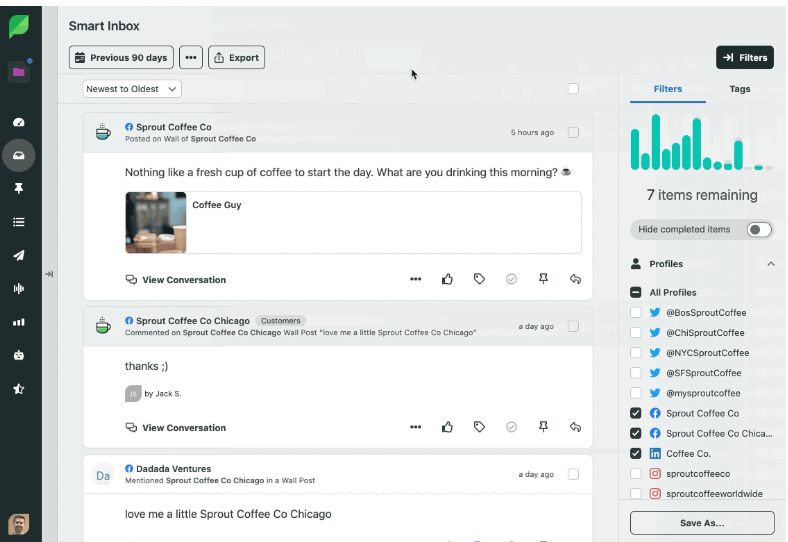
Task: Click the Coffee Guy link title
Action: click(x=217, y=205)
